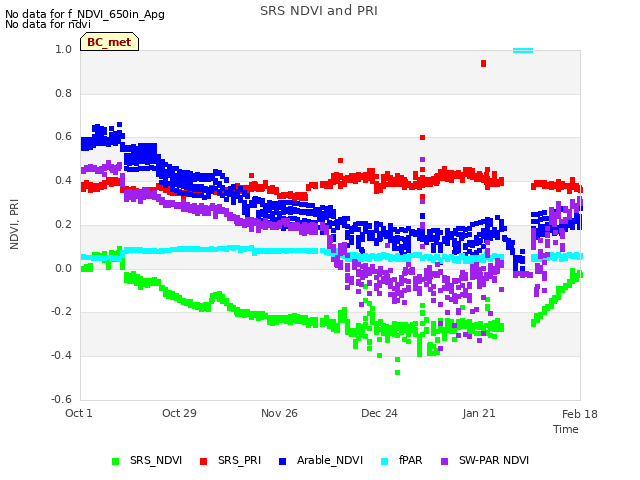Click the cyan fPAR legend swatch

(384, 461)
